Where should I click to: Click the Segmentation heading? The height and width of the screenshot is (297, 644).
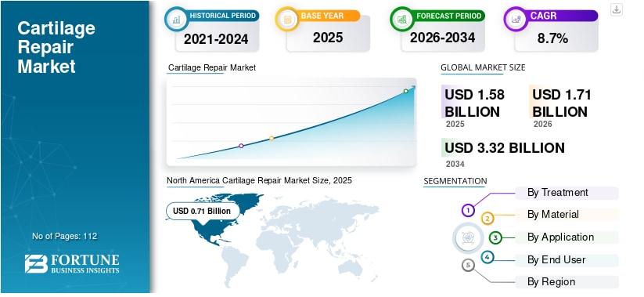point(455,181)
